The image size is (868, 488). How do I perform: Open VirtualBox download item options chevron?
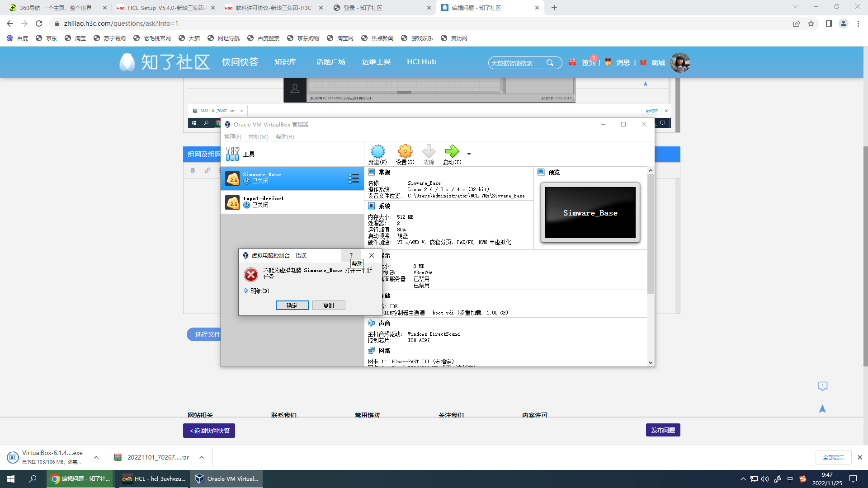coord(96,457)
